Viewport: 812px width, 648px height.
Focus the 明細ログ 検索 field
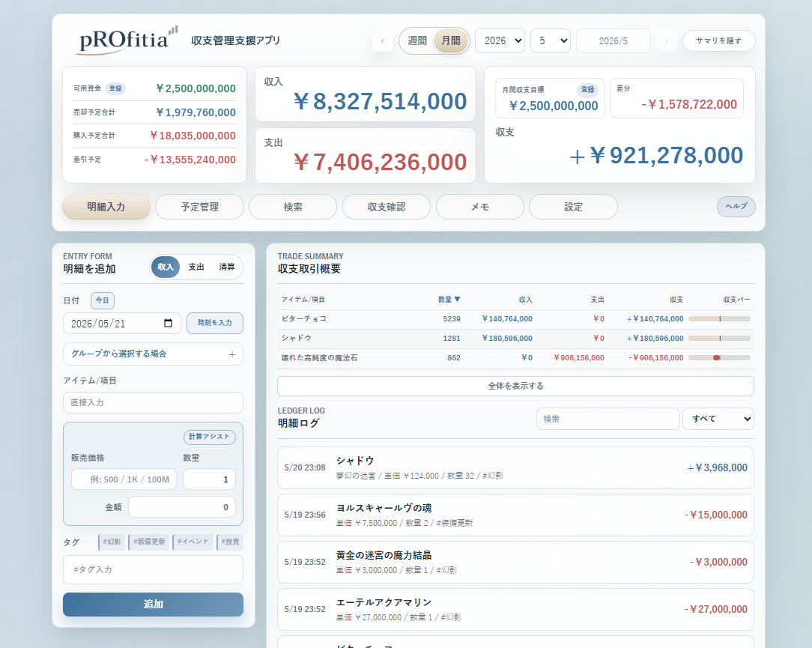click(608, 419)
